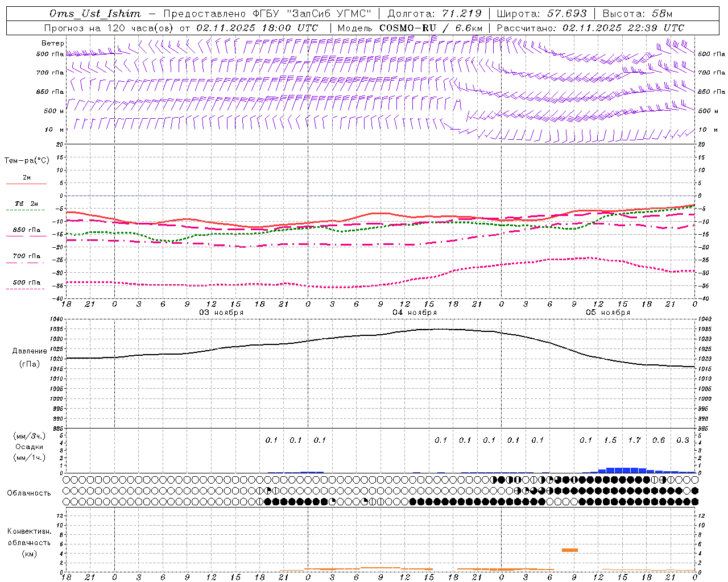The image size is (728, 582).
Task: Click the 700 гПа temperature legend entry
Action: (x=27, y=256)
